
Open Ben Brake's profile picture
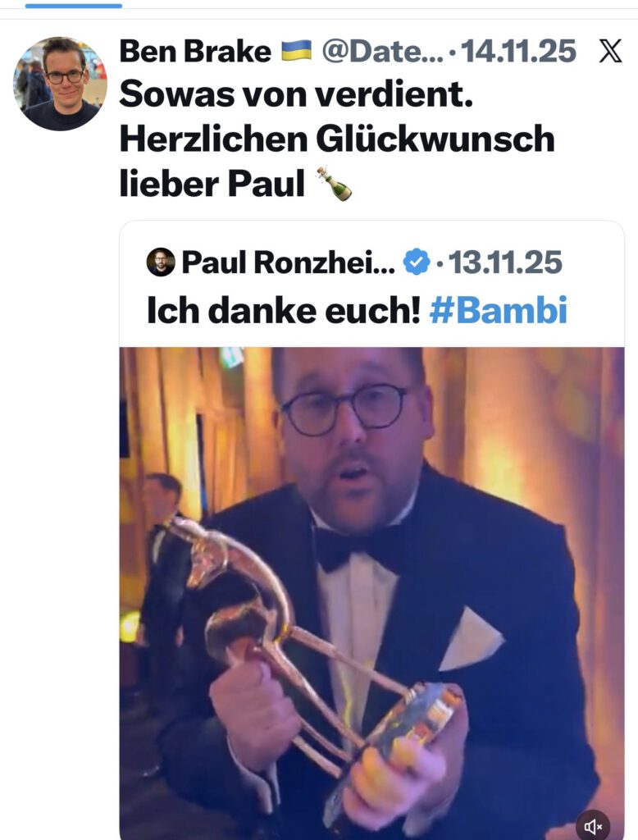click(60, 84)
